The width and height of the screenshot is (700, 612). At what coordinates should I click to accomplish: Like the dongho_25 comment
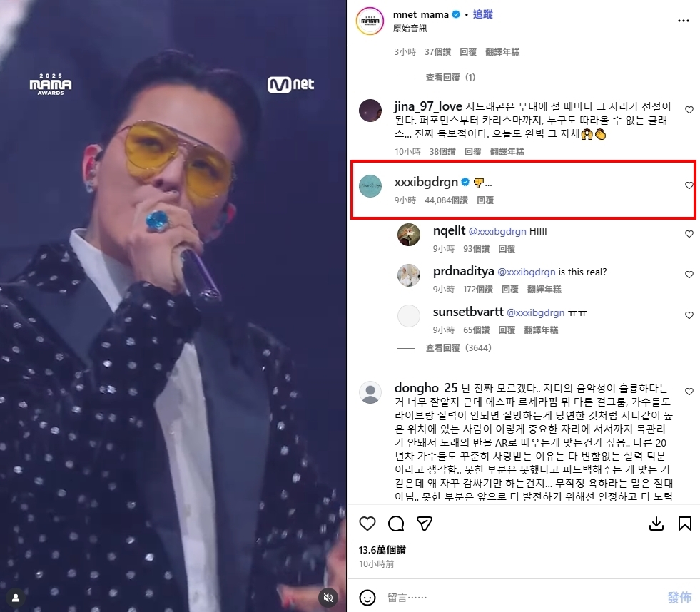[689, 392]
